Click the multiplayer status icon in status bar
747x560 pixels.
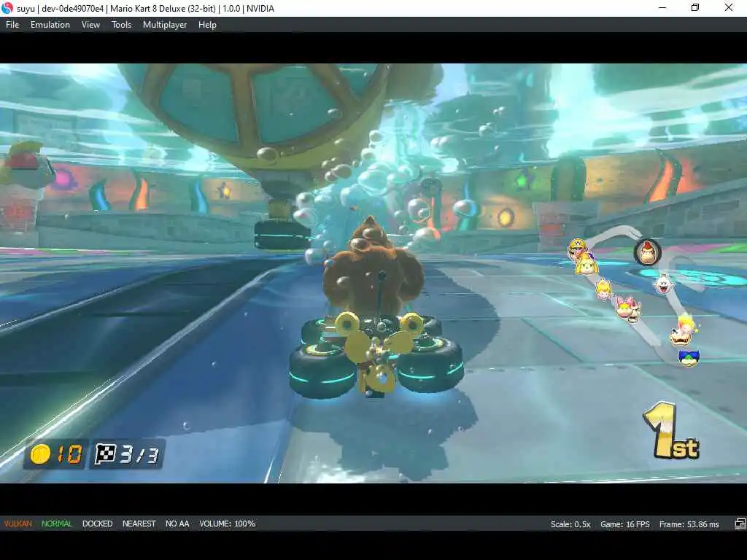(740, 524)
